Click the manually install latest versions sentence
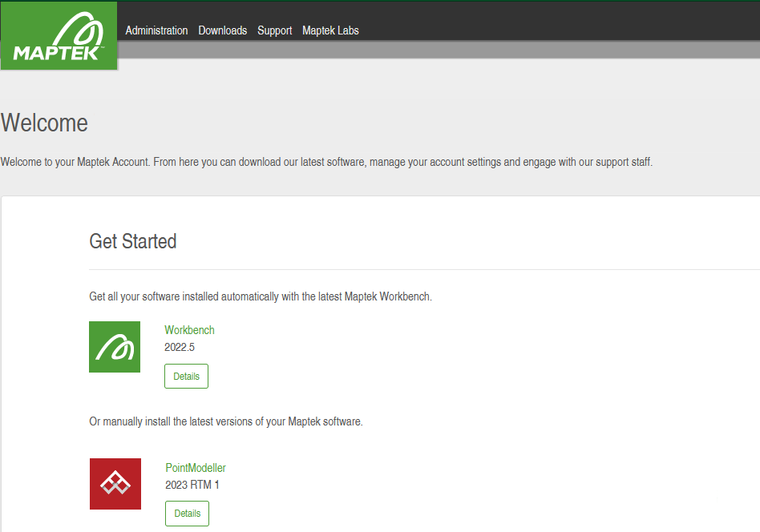This screenshot has height=532, width=760. tap(226, 421)
